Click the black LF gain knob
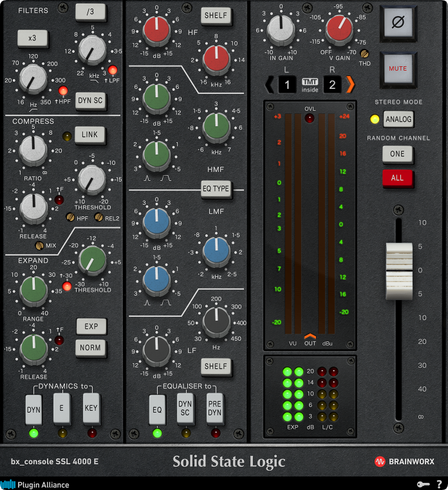This screenshot has height=490, width=448. pos(156,350)
